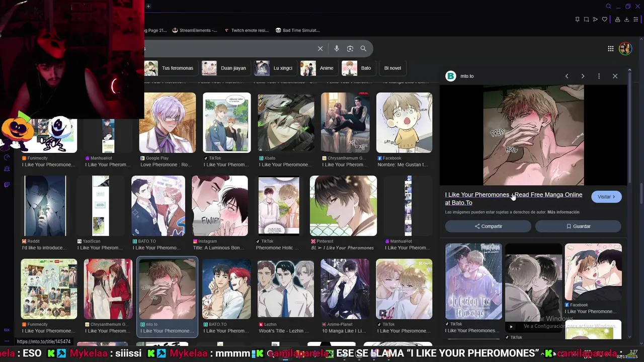
Task: Open Google Play Love Pheromone thumbnail
Action: pyautogui.click(x=168, y=123)
